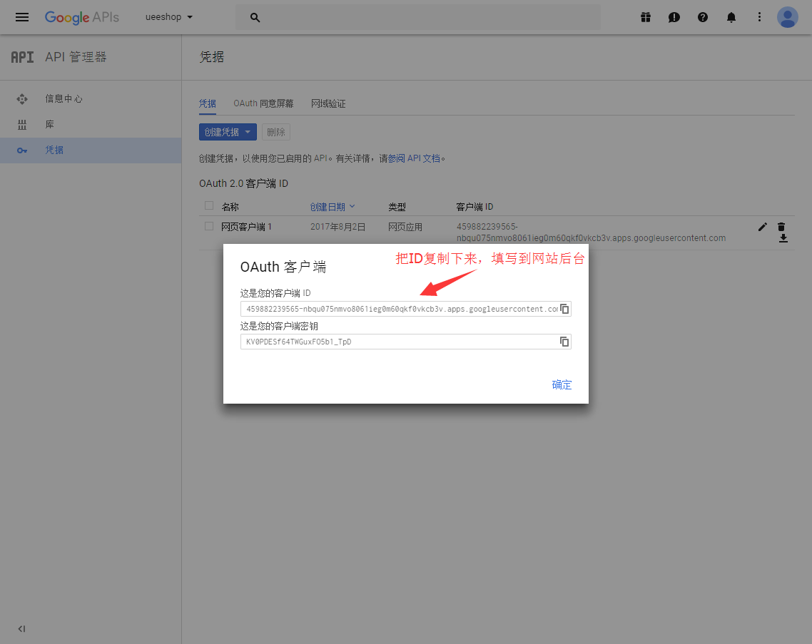Screen dimensions: 812x644
Task: Open the 网页客户端 1 credential name
Action: click(x=246, y=227)
